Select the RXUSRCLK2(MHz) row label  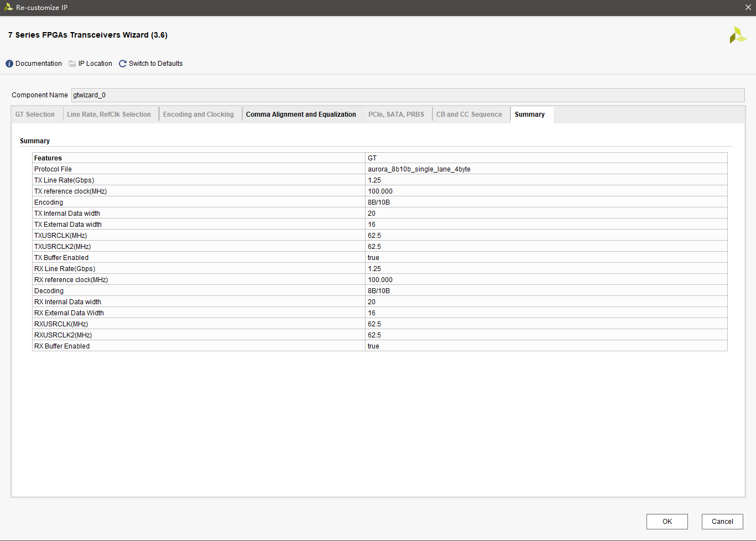pyautogui.click(x=63, y=335)
